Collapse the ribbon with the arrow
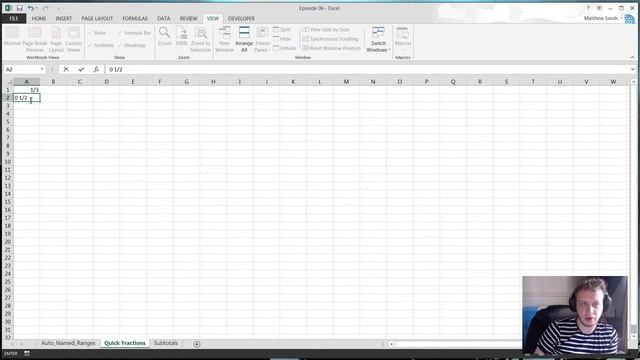The width and height of the screenshot is (640, 360). (633, 58)
